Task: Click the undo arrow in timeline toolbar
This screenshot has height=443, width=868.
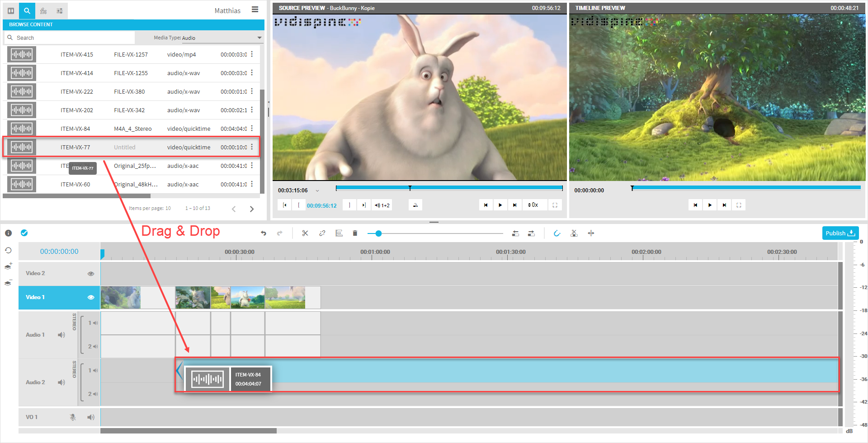Action: click(x=264, y=233)
